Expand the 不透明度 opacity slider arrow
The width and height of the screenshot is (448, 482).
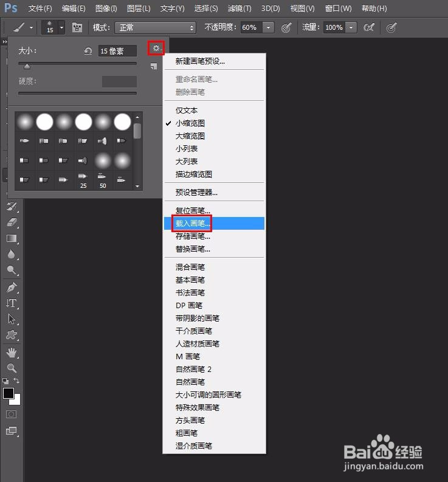(x=268, y=28)
